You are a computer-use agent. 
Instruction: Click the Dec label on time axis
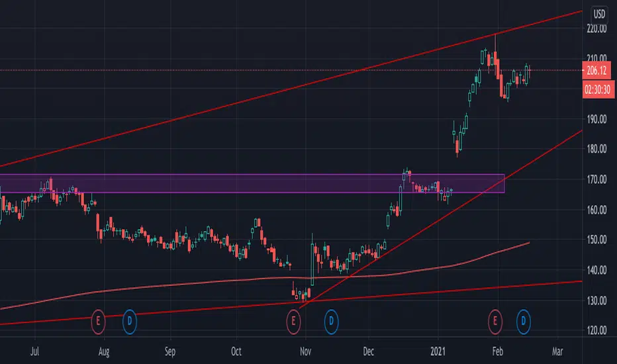coord(368,351)
